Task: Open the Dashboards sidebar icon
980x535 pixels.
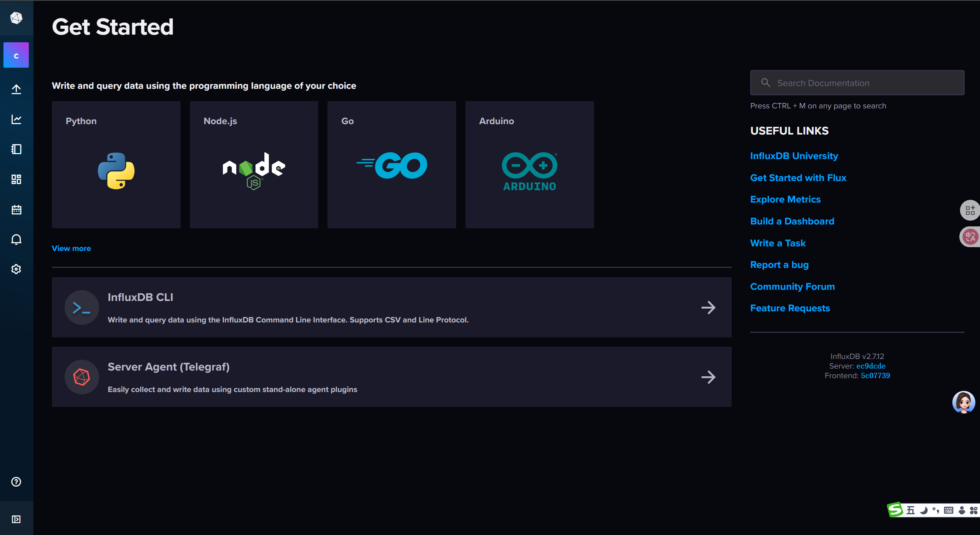Action: click(x=16, y=179)
